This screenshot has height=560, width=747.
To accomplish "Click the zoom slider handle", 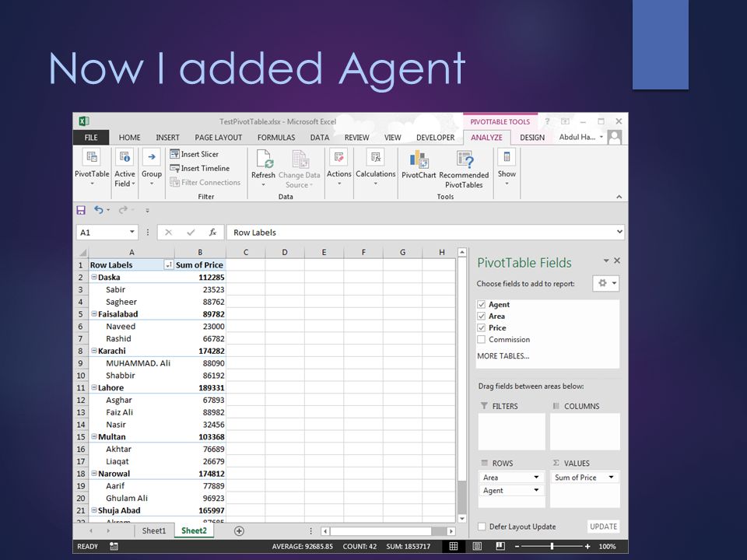I will coord(552,547).
